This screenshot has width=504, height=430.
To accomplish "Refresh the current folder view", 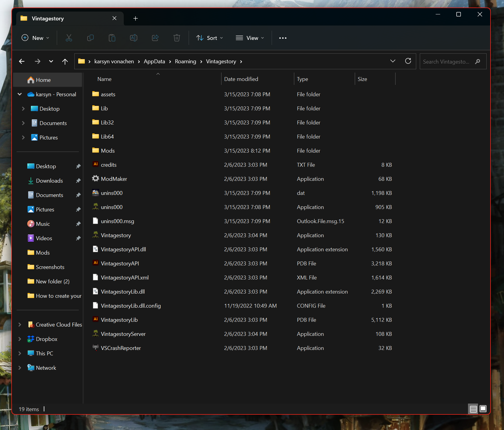I will (x=408, y=61).
